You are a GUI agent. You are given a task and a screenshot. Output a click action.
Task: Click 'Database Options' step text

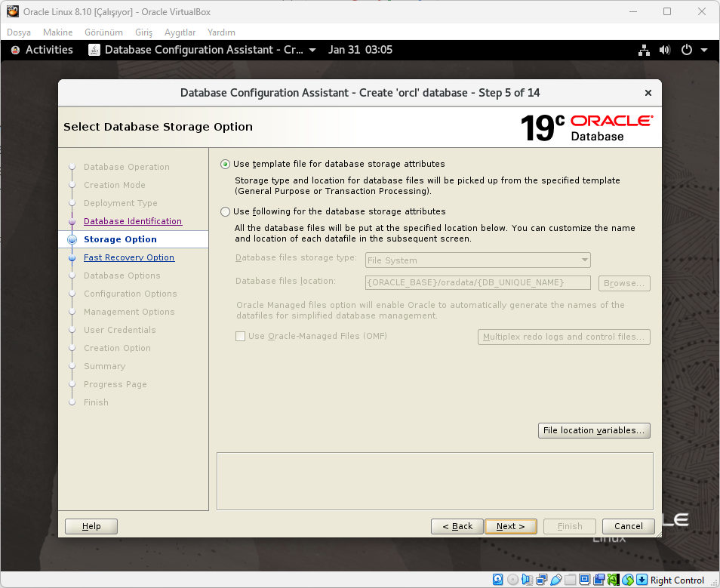pos(122,276)
